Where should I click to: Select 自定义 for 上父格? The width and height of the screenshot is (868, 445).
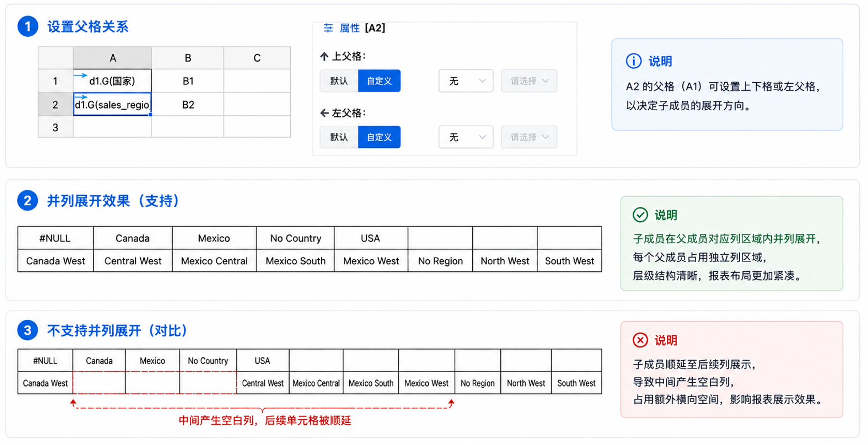coord(379,81)
